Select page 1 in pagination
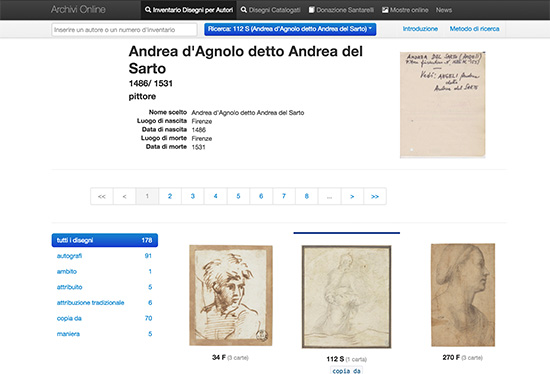 tap(147, 196)
